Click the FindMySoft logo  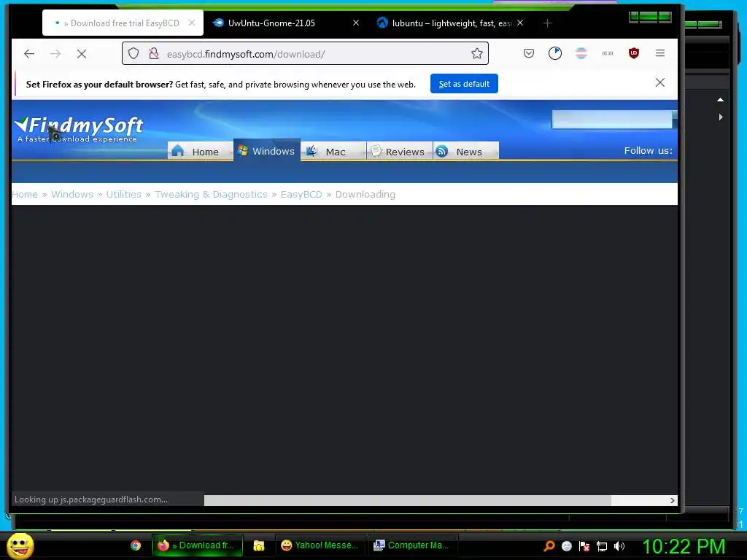point(79,129)
